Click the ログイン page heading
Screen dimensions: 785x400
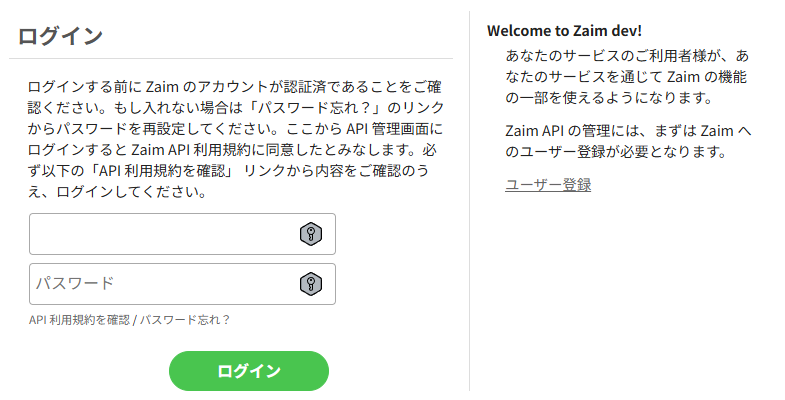[61, 36]
